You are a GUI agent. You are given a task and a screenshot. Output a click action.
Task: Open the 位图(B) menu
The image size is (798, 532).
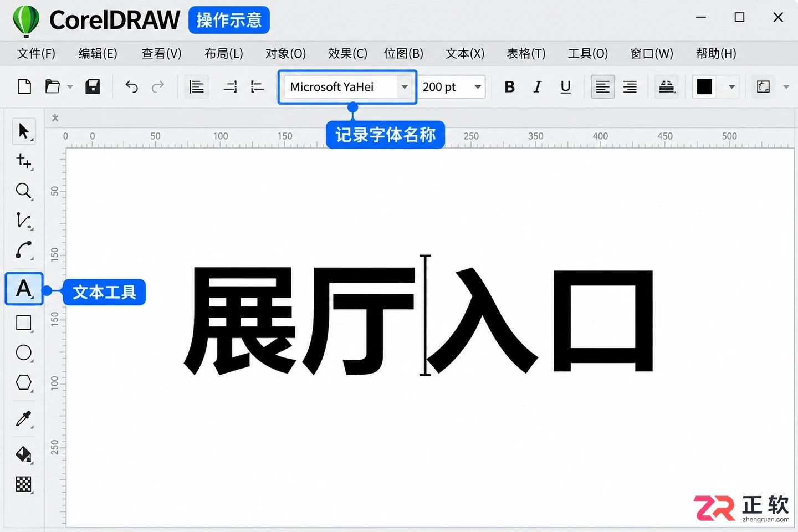[403, 54]
